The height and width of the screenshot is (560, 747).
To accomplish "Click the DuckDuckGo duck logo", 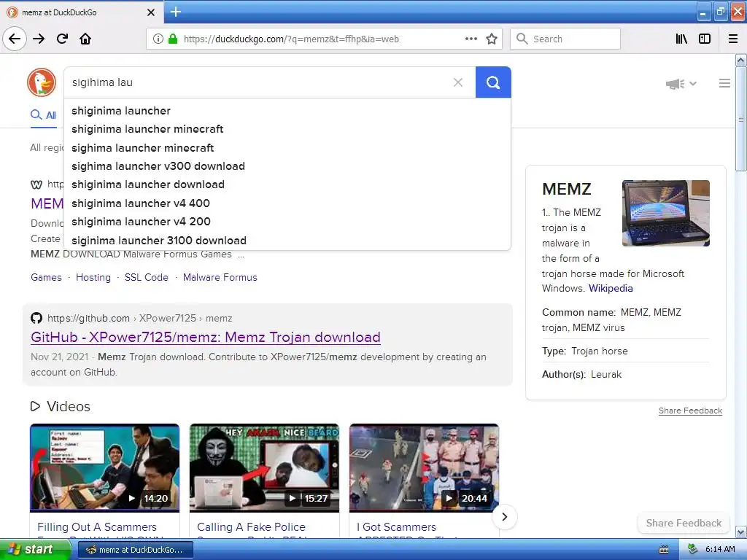I will click(42, 82).
